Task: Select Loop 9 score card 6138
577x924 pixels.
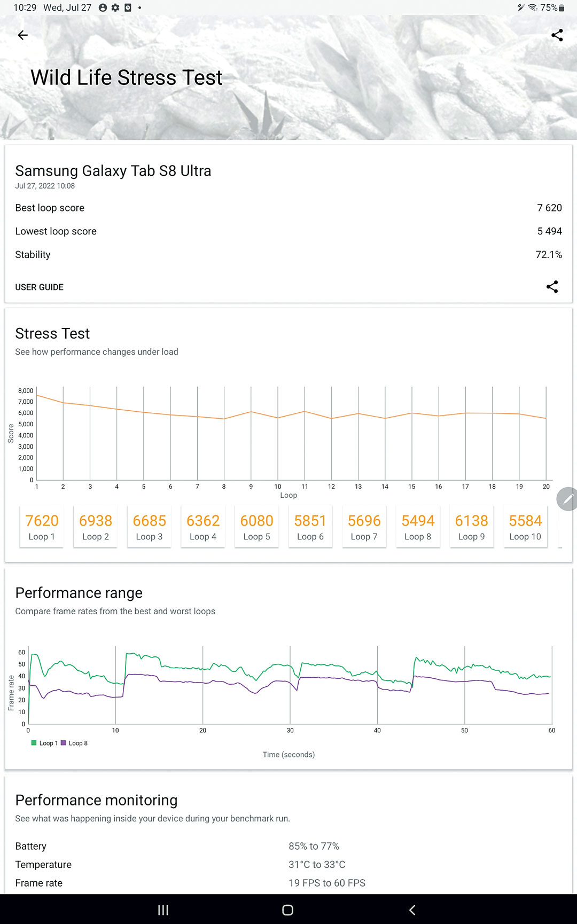Action: click(x=471, y=527)
